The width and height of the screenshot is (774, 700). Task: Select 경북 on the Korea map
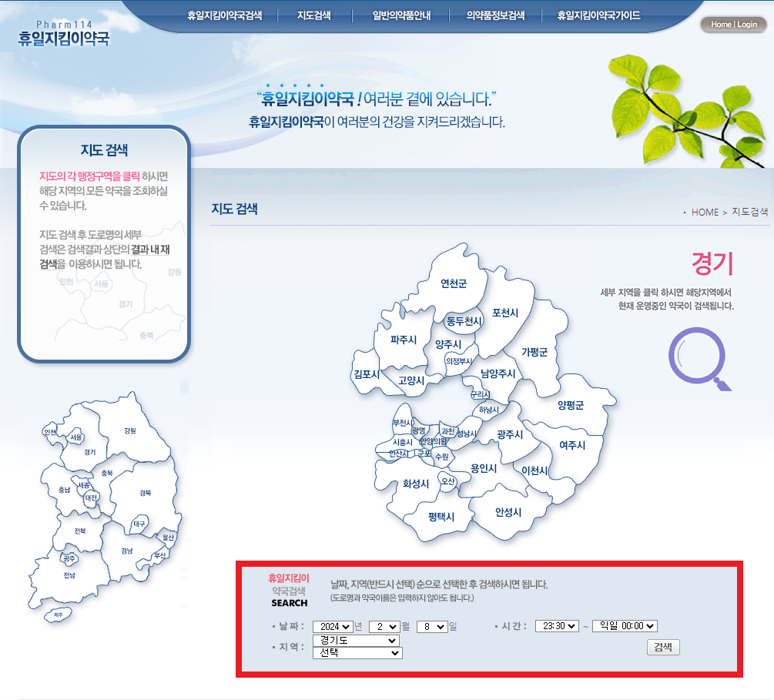(x=145, y=493)
